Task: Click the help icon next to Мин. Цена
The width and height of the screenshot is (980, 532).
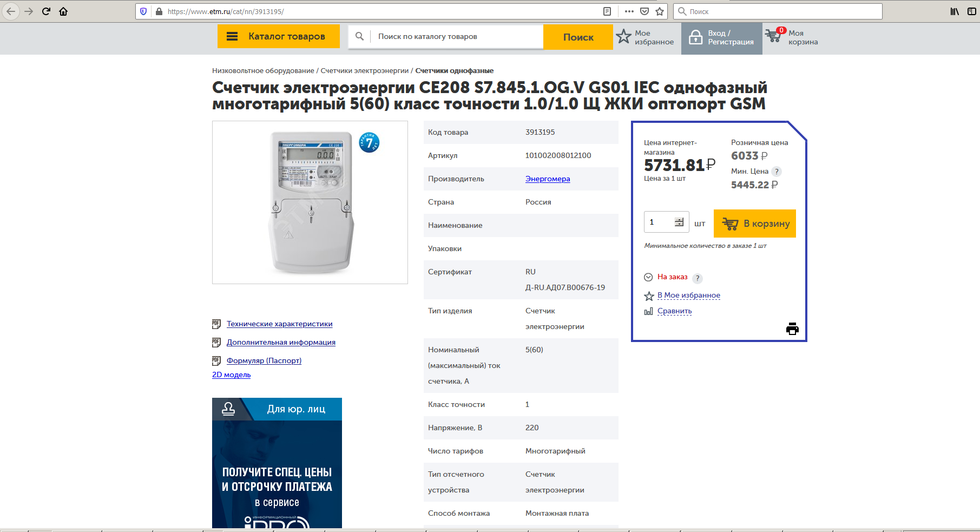Action: pos(777,172)
